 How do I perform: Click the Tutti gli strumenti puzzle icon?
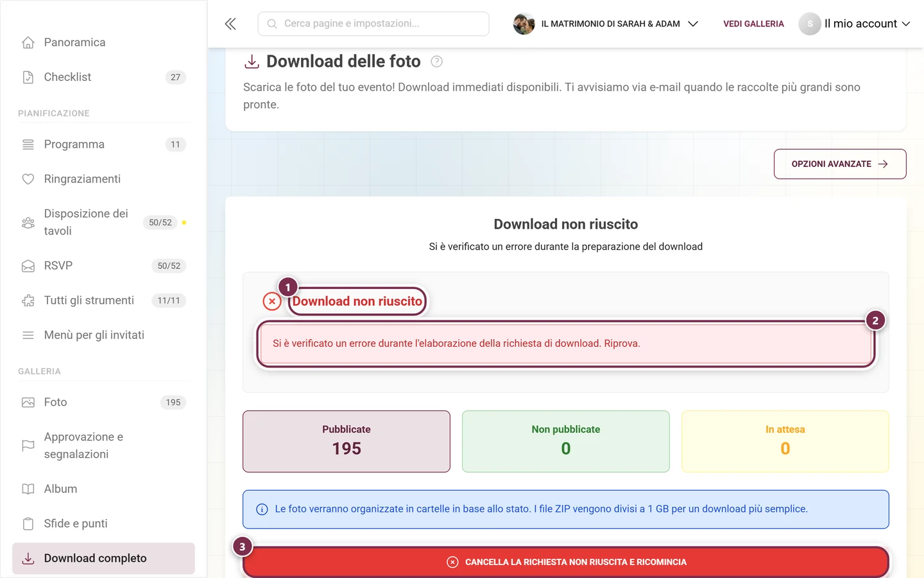(x=28, y=301)
